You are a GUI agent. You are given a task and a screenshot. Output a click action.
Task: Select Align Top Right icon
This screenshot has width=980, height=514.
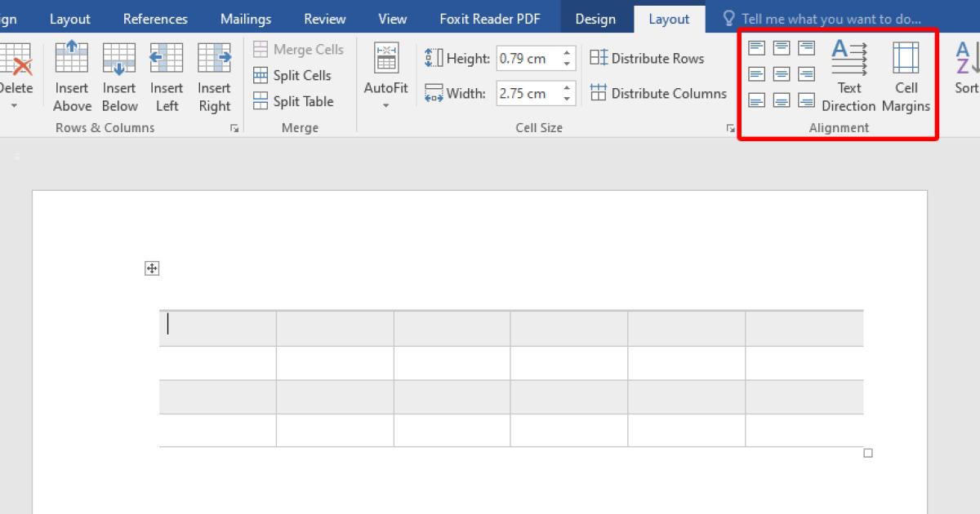pos(806,48)
